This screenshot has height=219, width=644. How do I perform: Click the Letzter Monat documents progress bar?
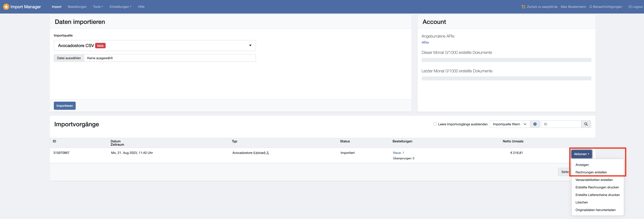506,78
